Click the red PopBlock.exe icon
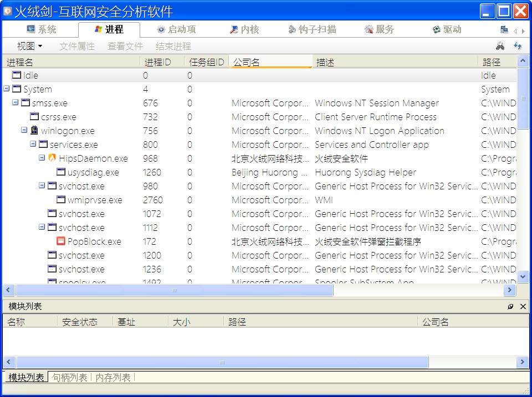Image resolution: width=532 pixels, height=397 pixels. (61, 241)
